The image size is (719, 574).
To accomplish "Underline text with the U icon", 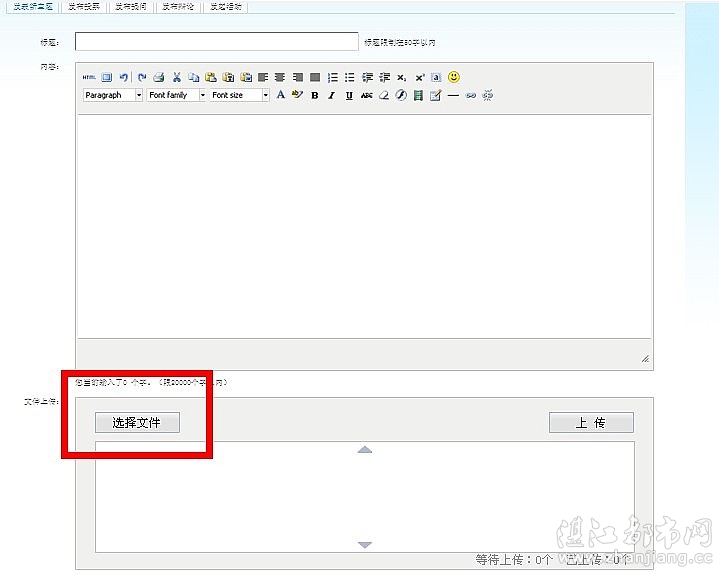I will tap(349, 96).
